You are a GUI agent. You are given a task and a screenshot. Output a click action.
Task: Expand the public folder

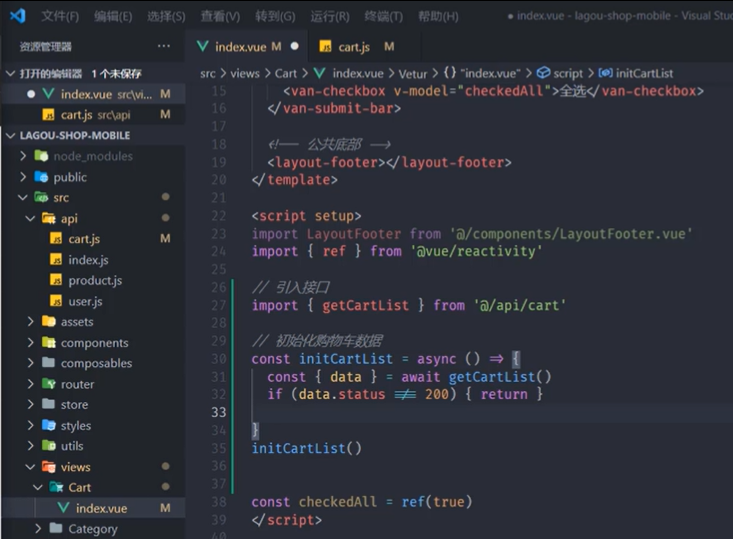[93, 177]
